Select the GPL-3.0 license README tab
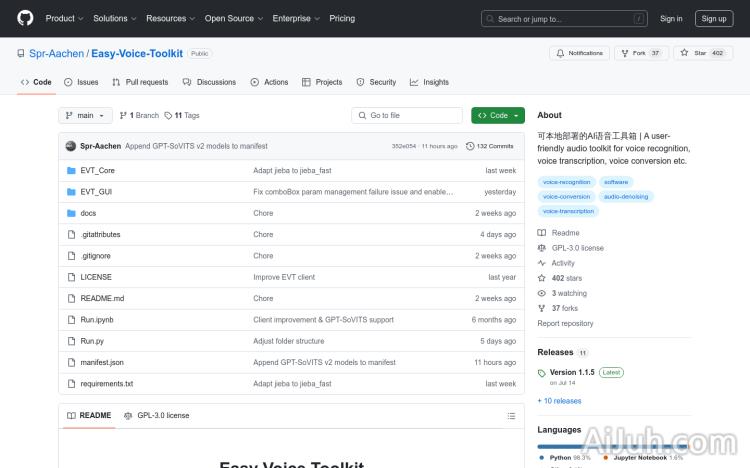 (x=156, y=416)
